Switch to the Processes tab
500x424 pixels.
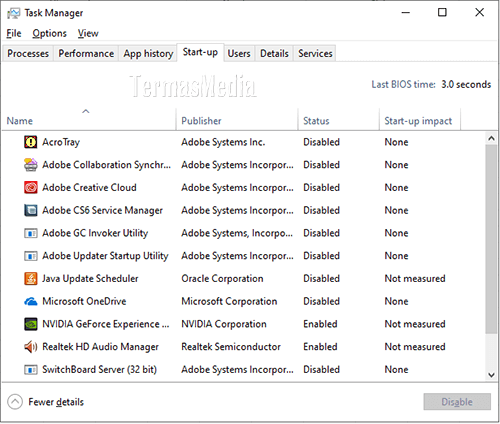28,53
